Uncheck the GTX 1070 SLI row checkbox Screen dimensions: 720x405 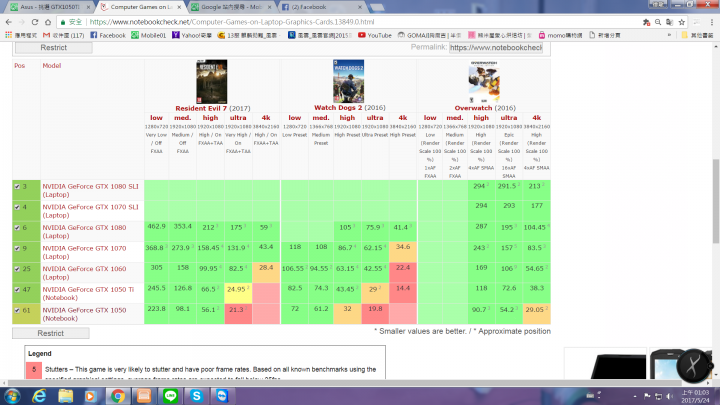pos(17,207)
